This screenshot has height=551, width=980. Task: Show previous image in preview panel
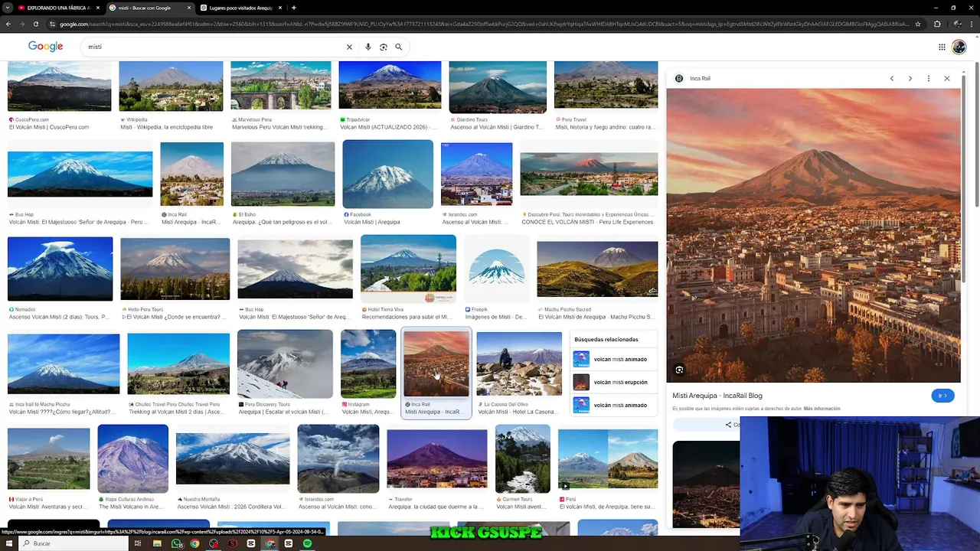tap(892, 78)
